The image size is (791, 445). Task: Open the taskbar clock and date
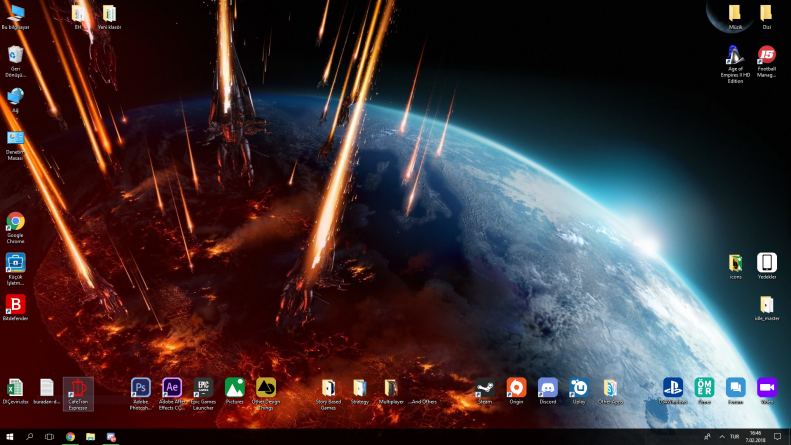point(755,436)
